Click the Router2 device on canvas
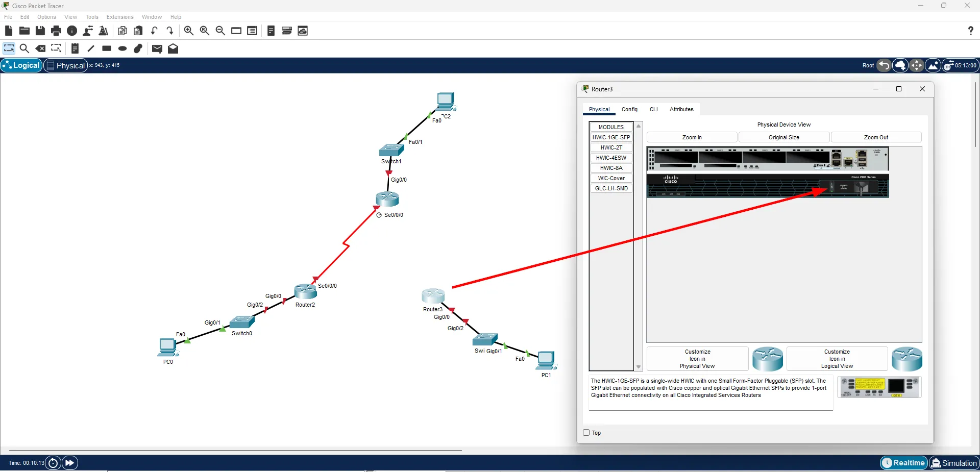The height and width of the screenshot is (472, 980). coord(305,292)
